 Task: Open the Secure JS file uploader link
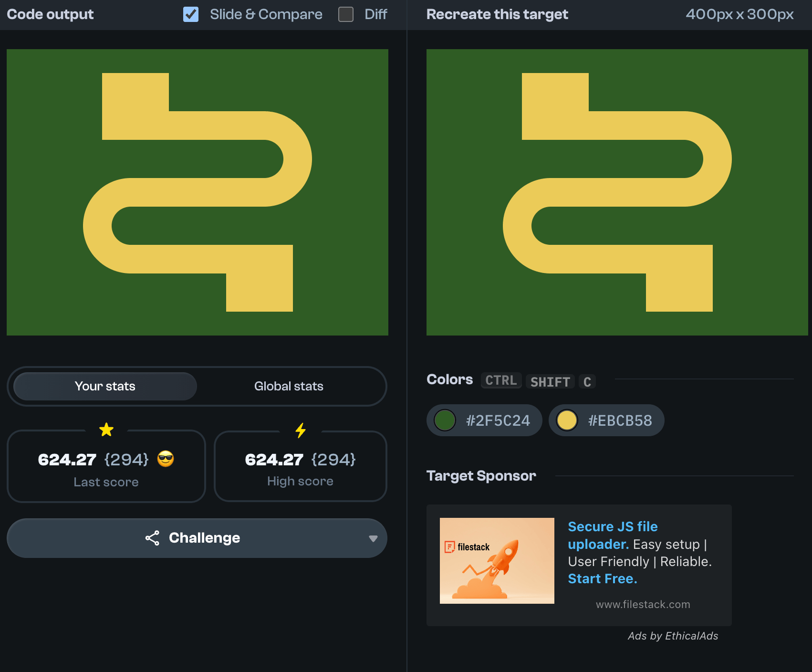click(x=613, y=527)
